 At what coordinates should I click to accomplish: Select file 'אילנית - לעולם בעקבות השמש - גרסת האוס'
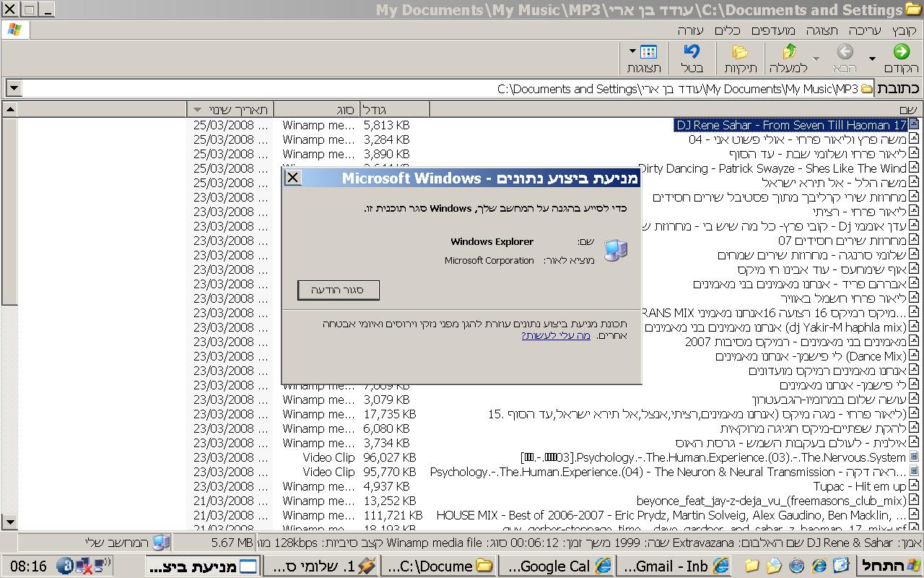click(x=791, y=443)
